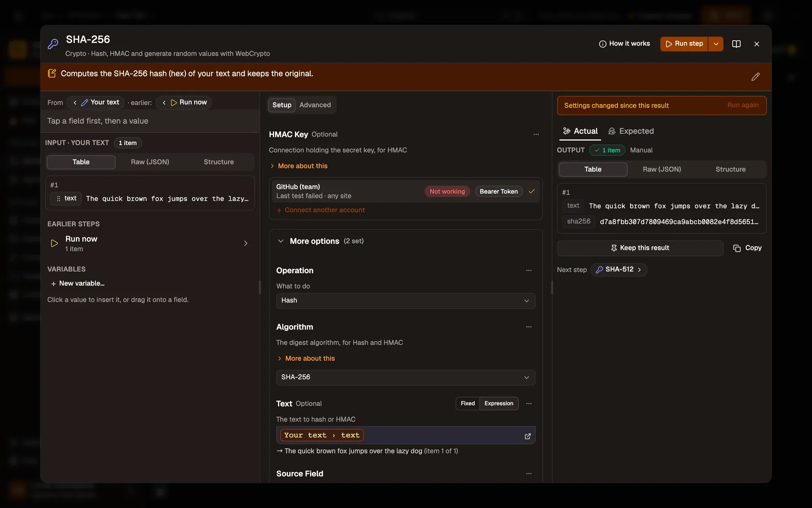This screenshot has height=508, width=812.
Task: Collapse the More options section
Action: pyautogui.click(x=281, y=241)
